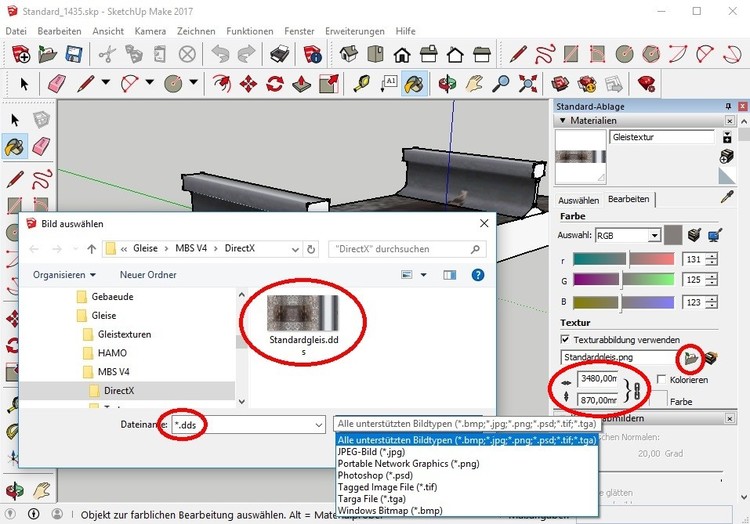This screenshot has height=524, width=750.
Task: Open the 3D Warehouse icon
Action: click(560, 84)
